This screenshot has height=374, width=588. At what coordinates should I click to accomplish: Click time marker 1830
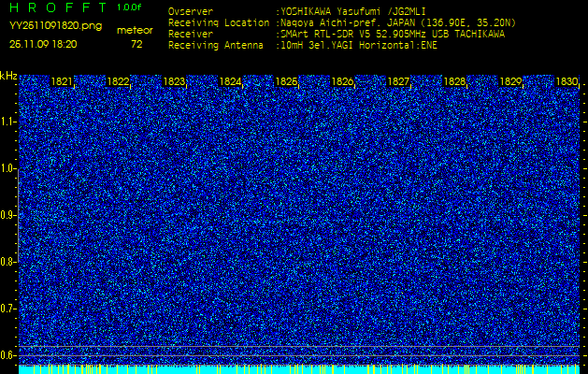[566, 81]
